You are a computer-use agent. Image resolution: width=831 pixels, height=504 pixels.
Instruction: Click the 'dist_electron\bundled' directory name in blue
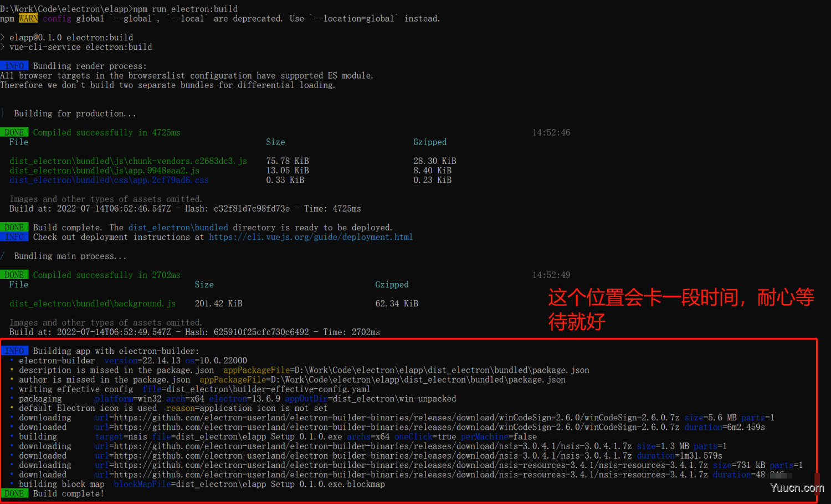point(178,228)
